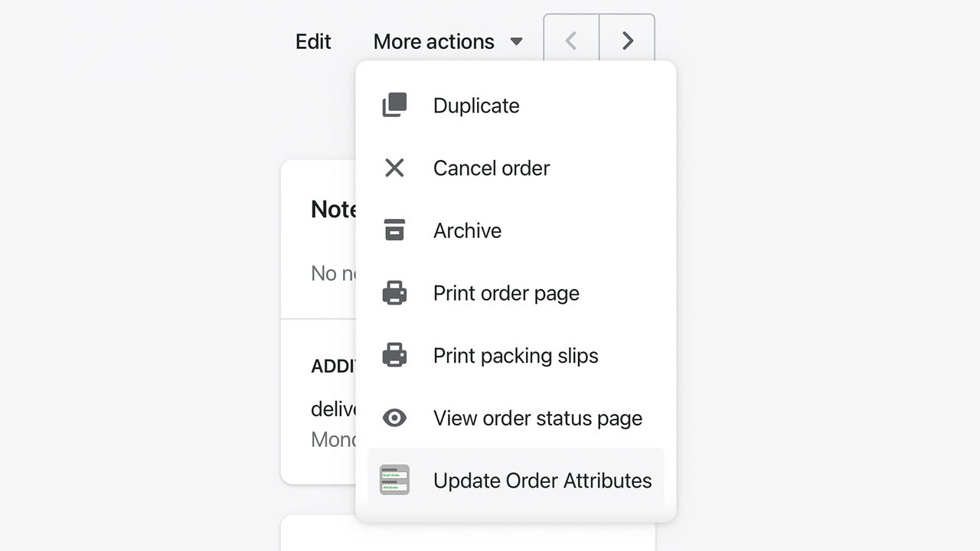
Task: Click the Archive box icon
Action: tap(394, 230)
